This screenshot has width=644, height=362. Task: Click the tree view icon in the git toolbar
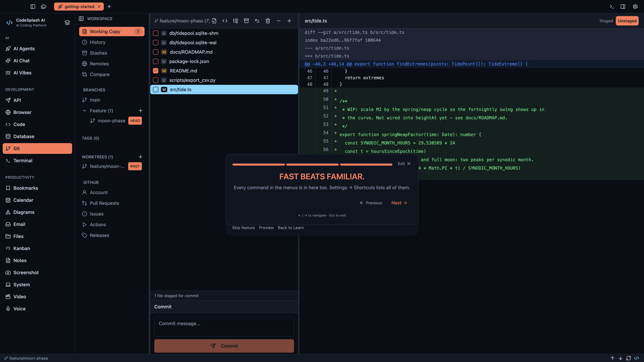(x=235, y=21)
